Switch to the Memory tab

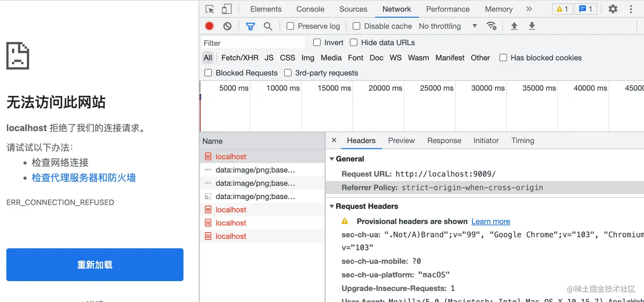499,9
